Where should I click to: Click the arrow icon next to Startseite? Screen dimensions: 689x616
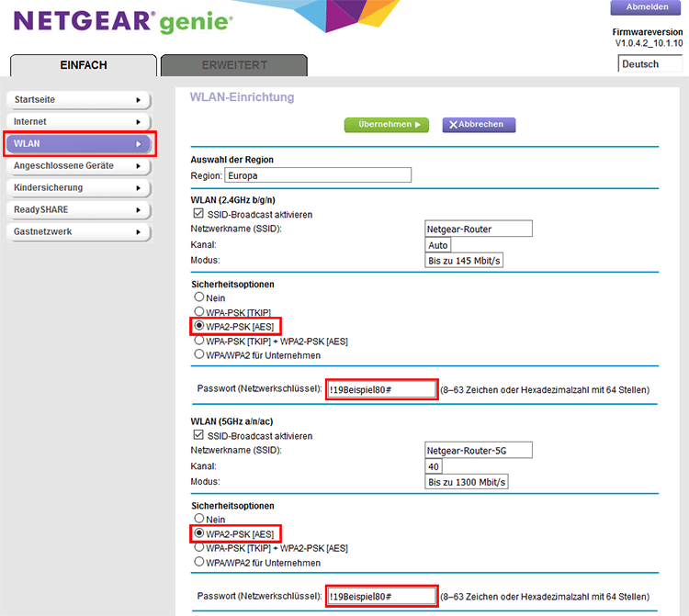pos(138,99)
